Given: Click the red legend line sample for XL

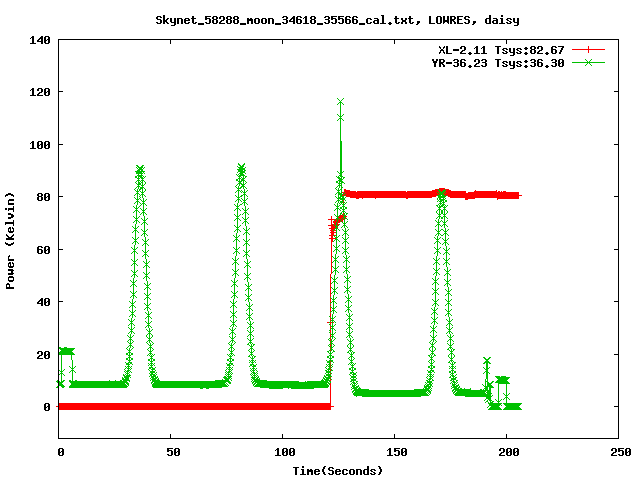Looking at the screenshot, I should pyautogui.click(x=588, y=50).
